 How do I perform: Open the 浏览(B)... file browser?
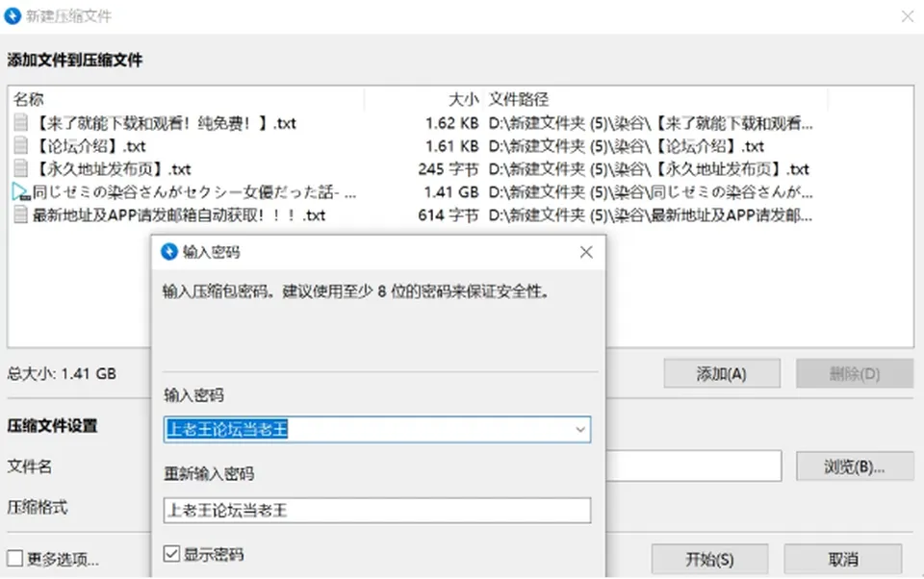point(855,466)
